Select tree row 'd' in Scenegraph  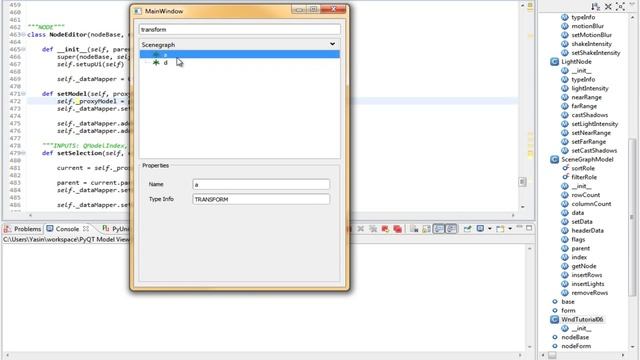click(240, 62)
